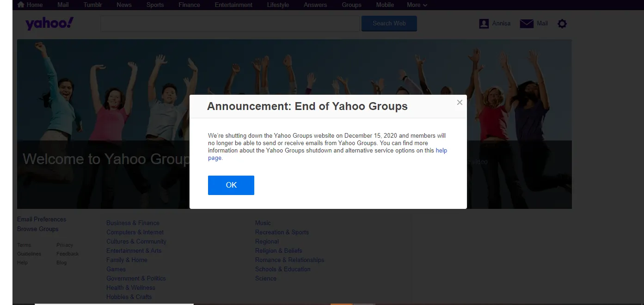Open the settings gear icon

click(562, 24)
